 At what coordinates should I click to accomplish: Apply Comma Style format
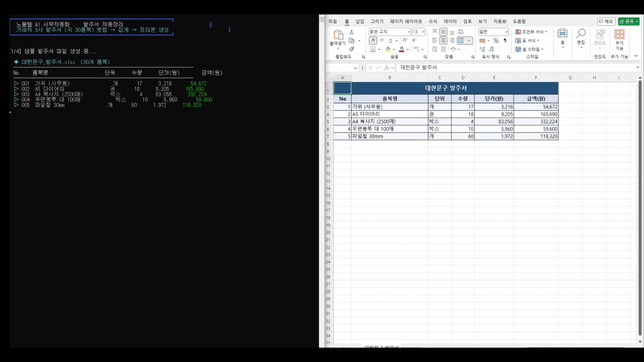505,40
